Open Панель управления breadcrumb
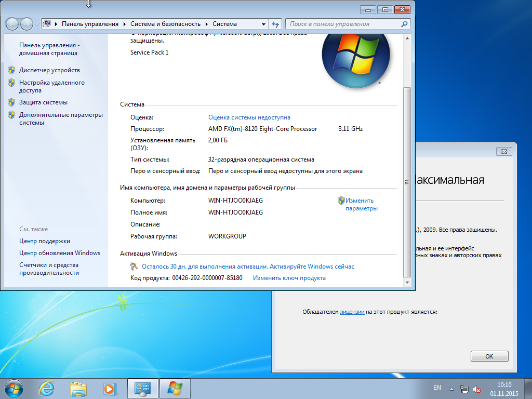This screenshot has height=399, width=532. 90,24
